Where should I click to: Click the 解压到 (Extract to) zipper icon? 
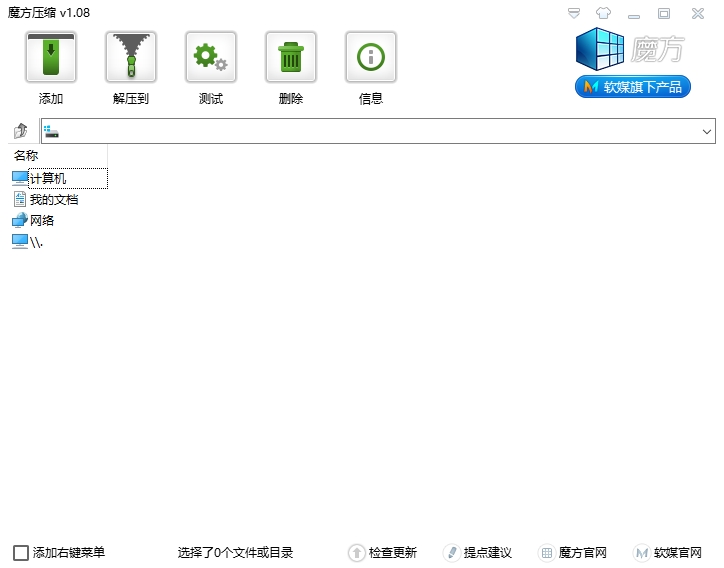pos(131,57)
